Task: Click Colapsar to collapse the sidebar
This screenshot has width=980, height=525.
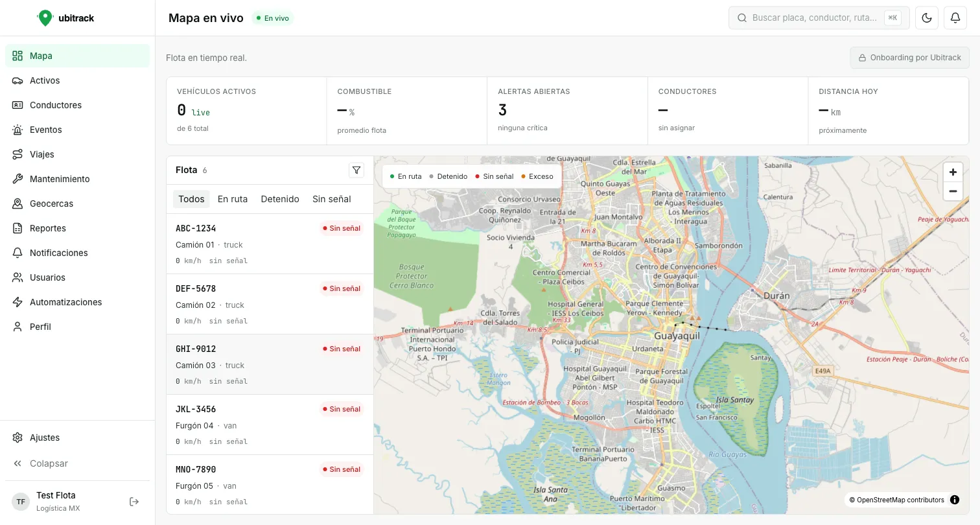Action: [77, 463]
